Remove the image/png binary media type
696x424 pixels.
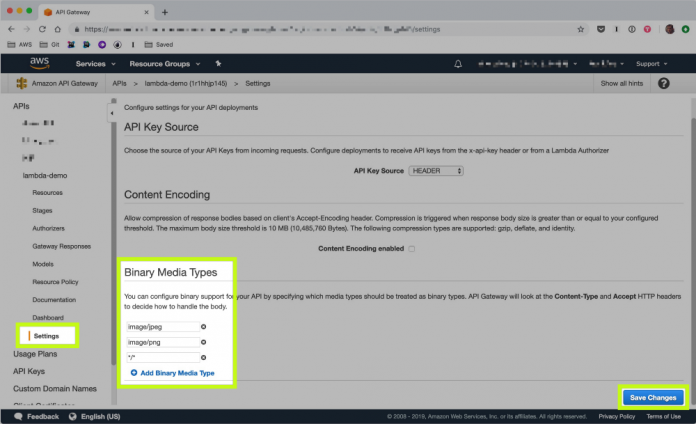[x=204, y=341]
